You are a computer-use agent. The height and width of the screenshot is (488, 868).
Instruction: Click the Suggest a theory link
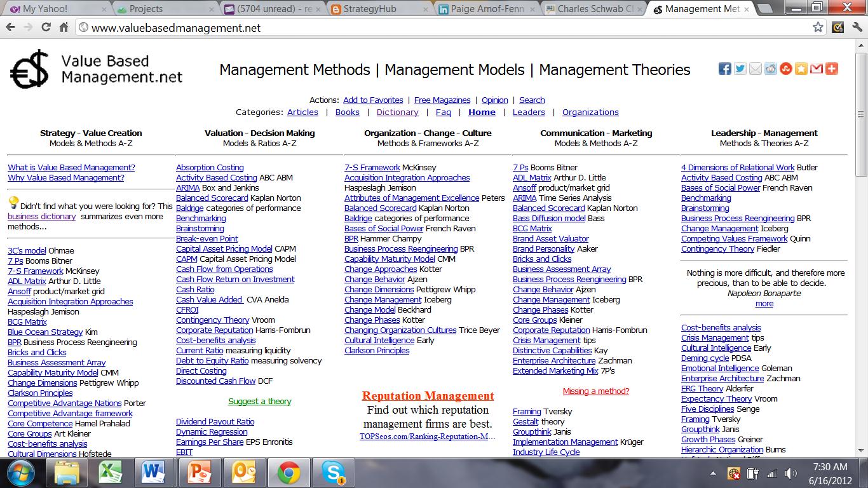point(261,402)
